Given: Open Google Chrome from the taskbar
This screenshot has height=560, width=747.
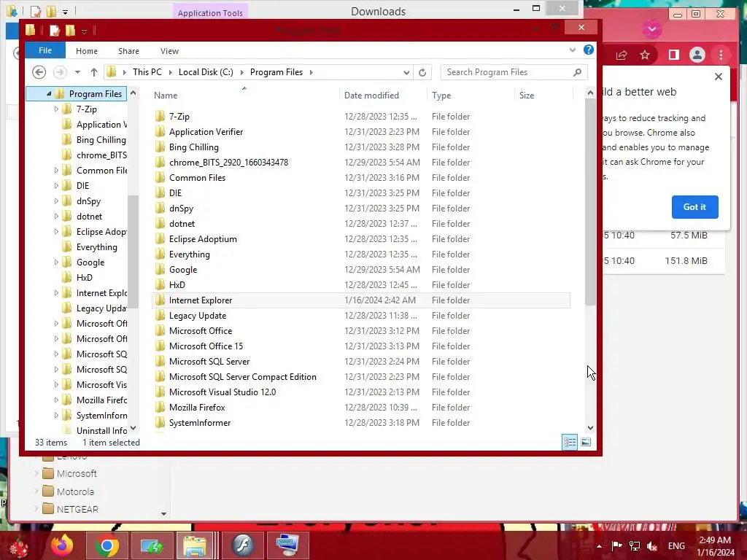Looking at the screenshot, I should pos(107,545).
